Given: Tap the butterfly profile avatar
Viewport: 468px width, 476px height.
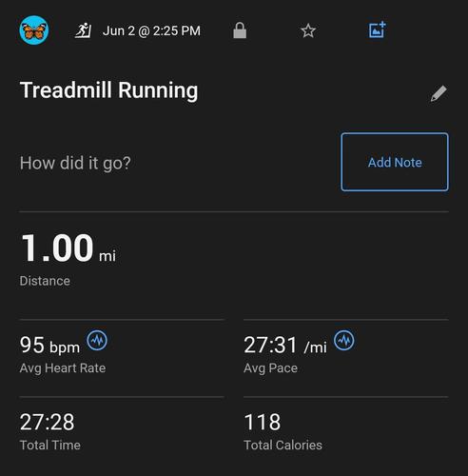Looking at the screenshot, I should point(34,30).
